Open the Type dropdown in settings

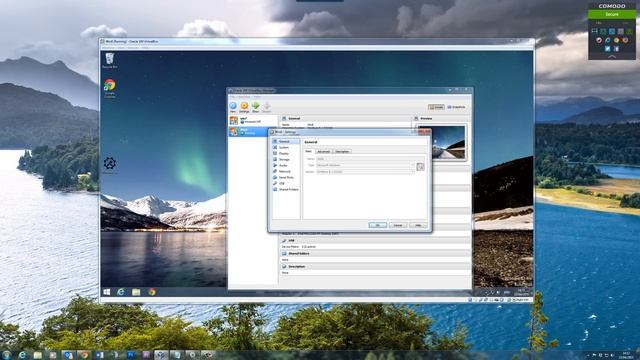pyautogui.click(x=365, y=165)
